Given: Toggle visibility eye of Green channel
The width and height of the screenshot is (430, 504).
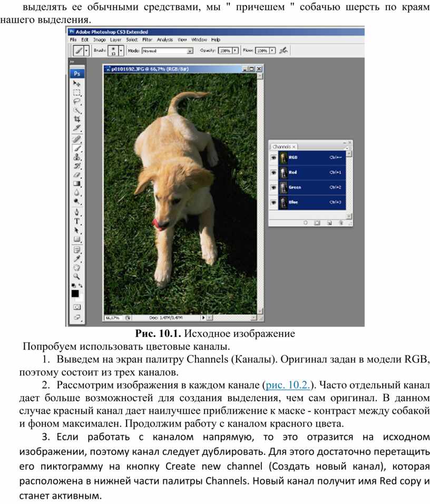Looking at the screenshot, I should coord(273,187).
